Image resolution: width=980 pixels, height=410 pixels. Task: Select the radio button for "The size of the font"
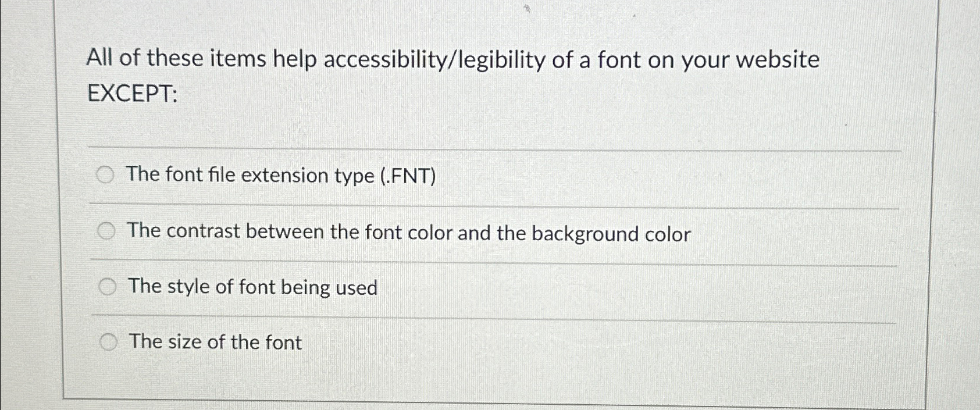click(108, 341)
